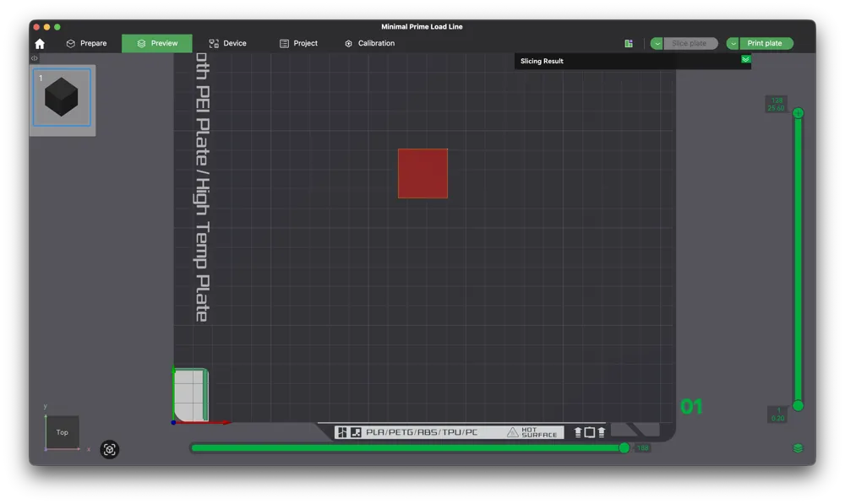
Task: Collapse the plate list sidebar with the toggle
Action: click(34, 58)
